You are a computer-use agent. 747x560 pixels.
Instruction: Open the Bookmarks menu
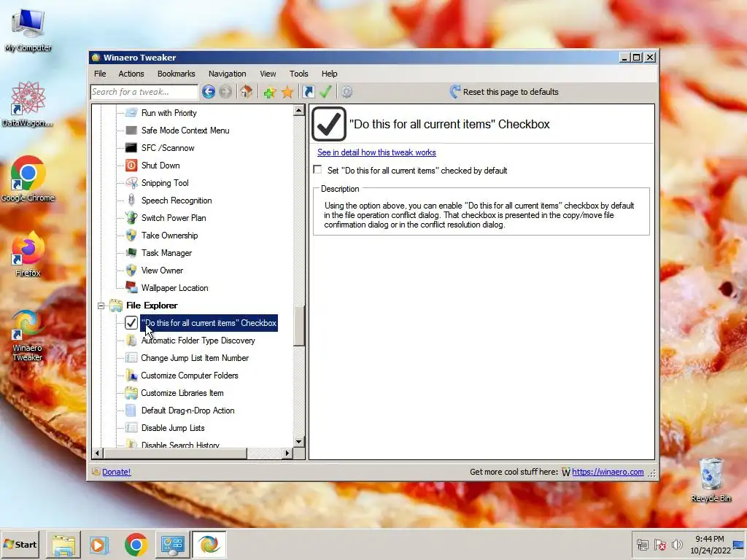coord(177,74)
